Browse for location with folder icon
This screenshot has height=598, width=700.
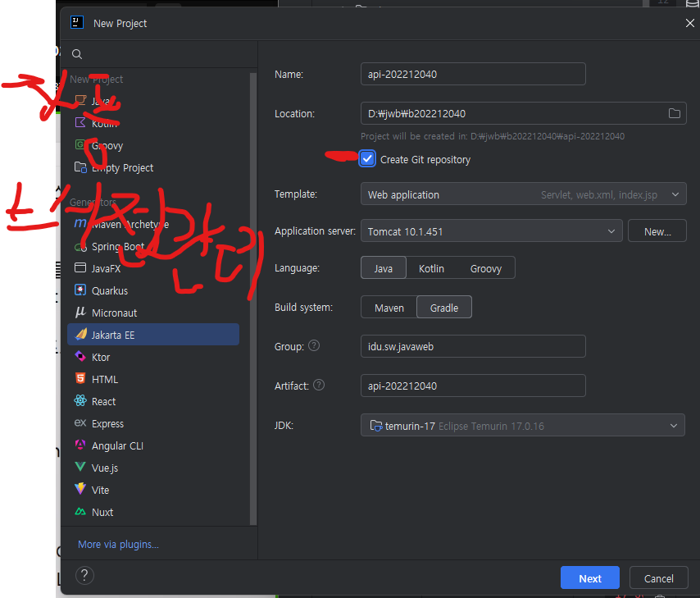click(674, 113)
